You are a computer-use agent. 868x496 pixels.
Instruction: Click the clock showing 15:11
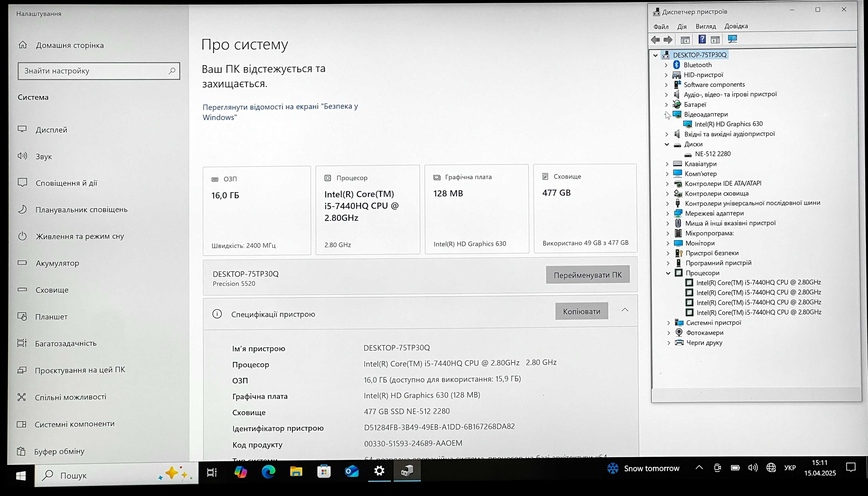point(820,463)
